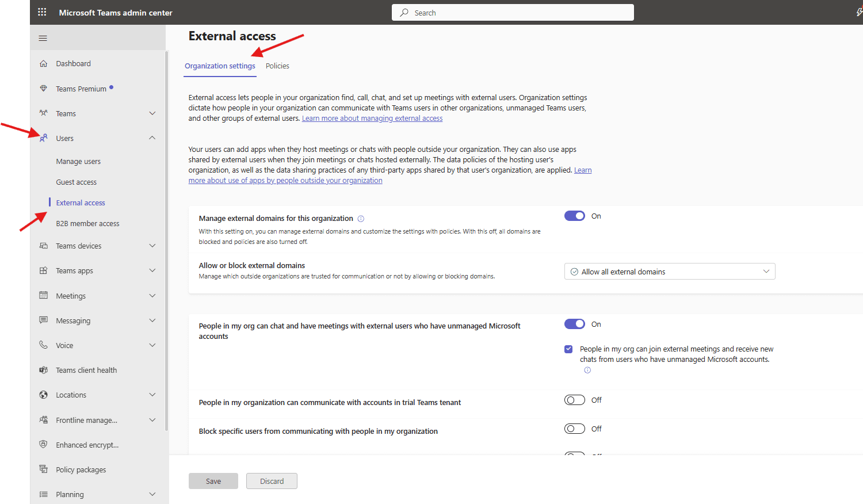The height and width of the screenshot is (504, 863).
Task: Select the Dashboard icon in the sidebar
Action: pos(44,63)
